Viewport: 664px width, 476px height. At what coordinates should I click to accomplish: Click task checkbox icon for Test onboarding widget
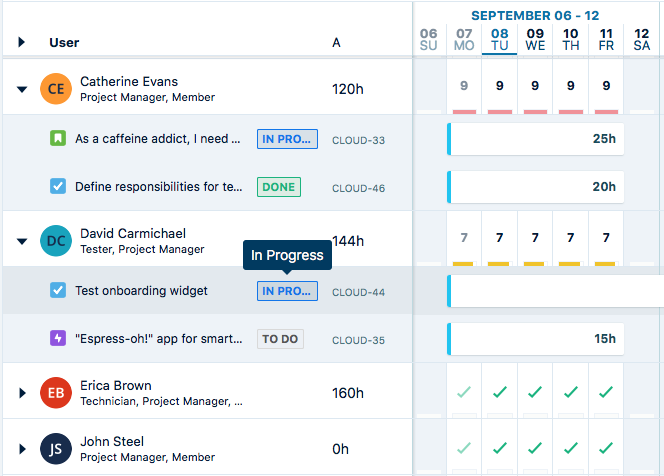[58, 291]
